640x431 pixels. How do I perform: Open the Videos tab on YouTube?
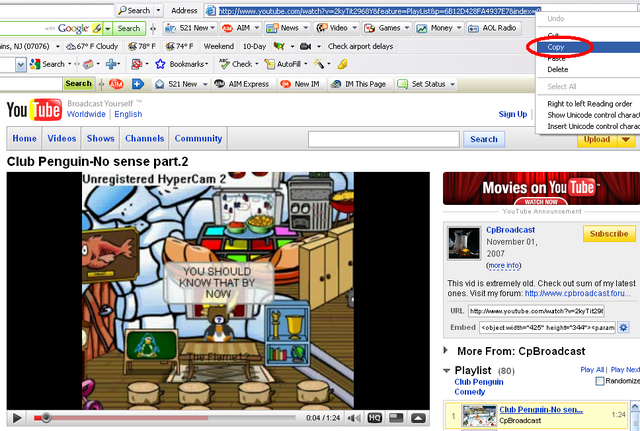click(x=62, y=139)
